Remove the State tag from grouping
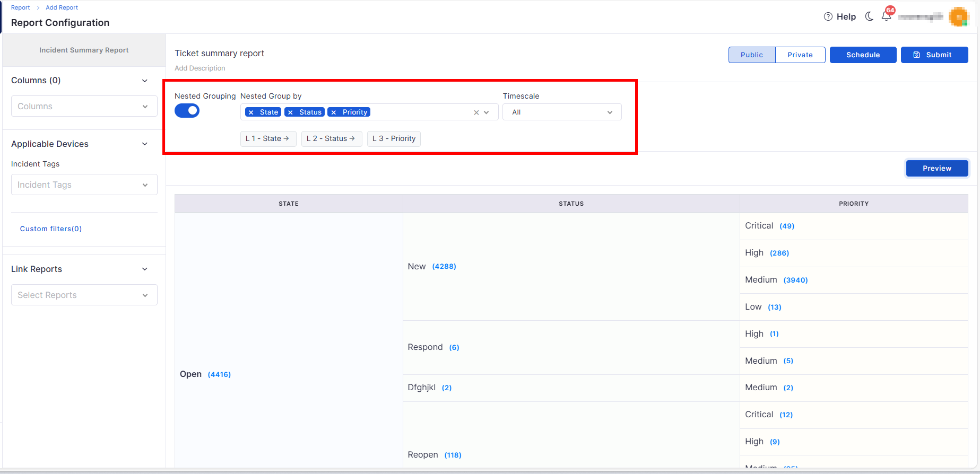The height and width of the screenshot is (474, 980). (x=251, y=112)
